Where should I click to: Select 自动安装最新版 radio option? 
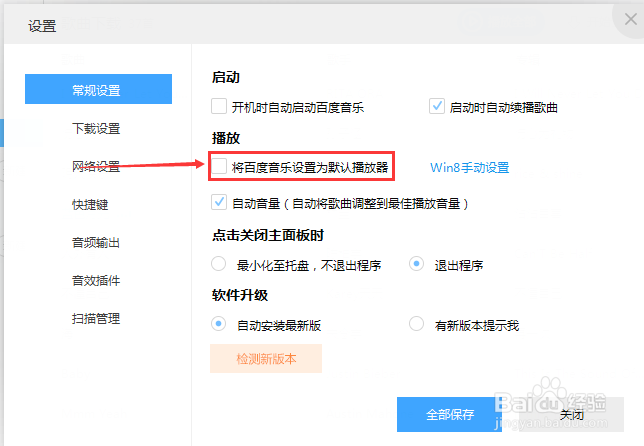point(218,324)
